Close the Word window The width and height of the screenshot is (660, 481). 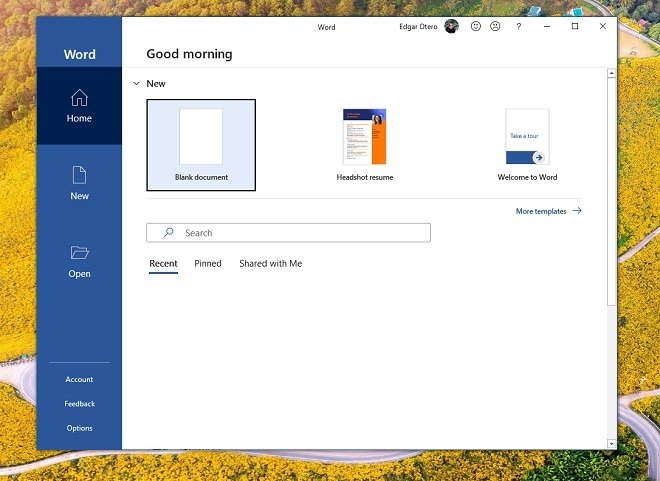603,27
